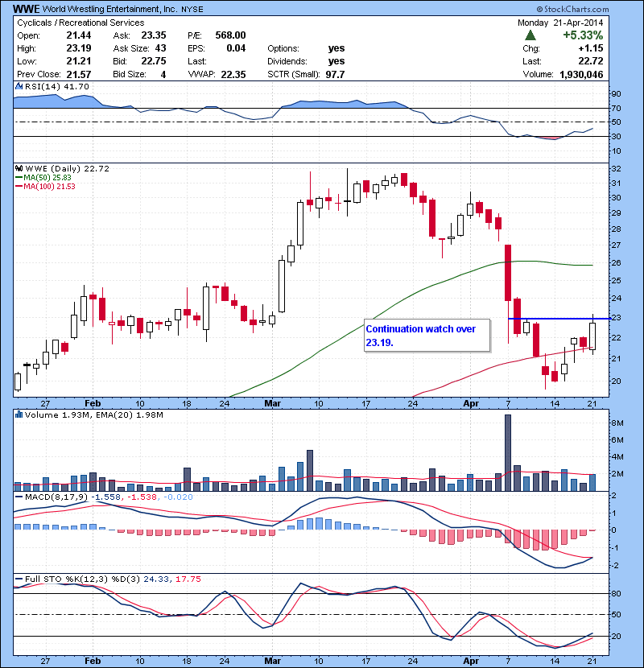Click the Volume 1.93M, EMA(20) 1.98M label
The height and width of the screenshot is (668, 644).
click(93, 414)
